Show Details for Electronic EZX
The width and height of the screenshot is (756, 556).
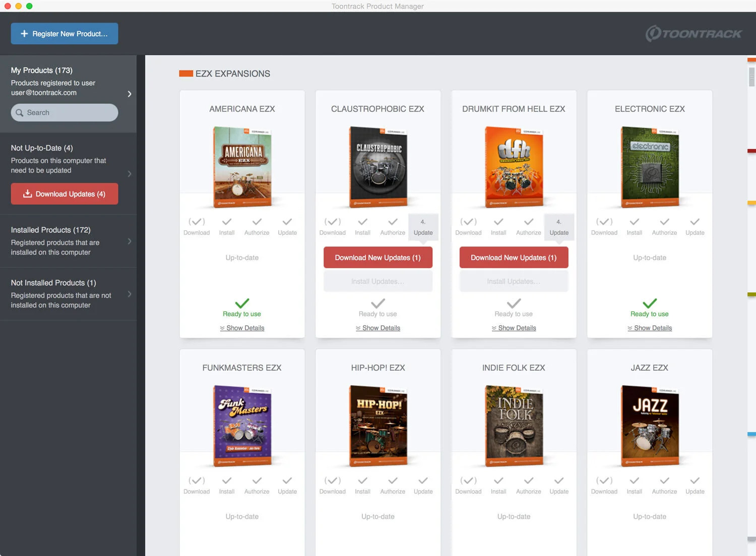(x=650, y=328)
